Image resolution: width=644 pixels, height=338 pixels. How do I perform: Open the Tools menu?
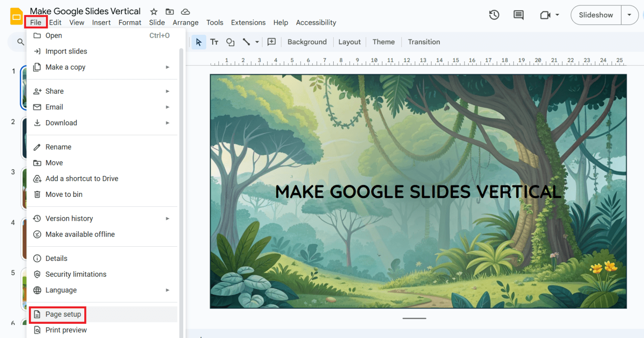tap(215, 23)
